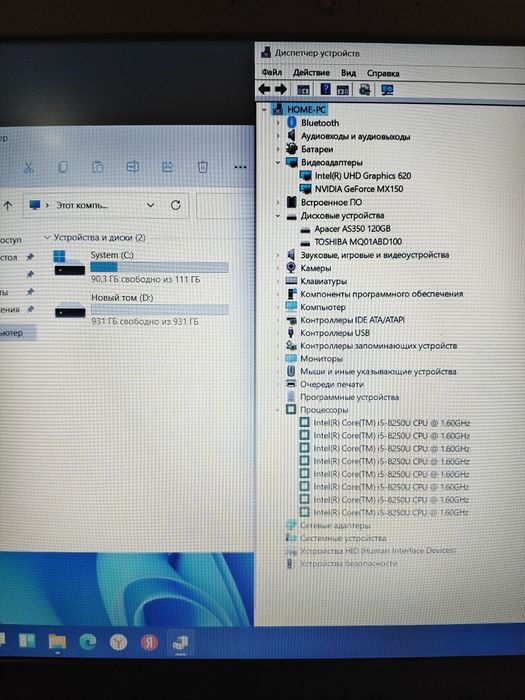
Task: Click the printer-shaped toolbar icon in Device Manager
Action: [x=365, y=90]
